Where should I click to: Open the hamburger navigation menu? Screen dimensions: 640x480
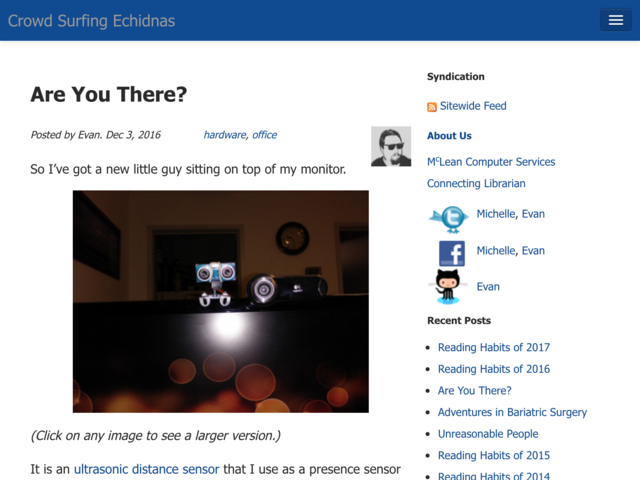616,20
